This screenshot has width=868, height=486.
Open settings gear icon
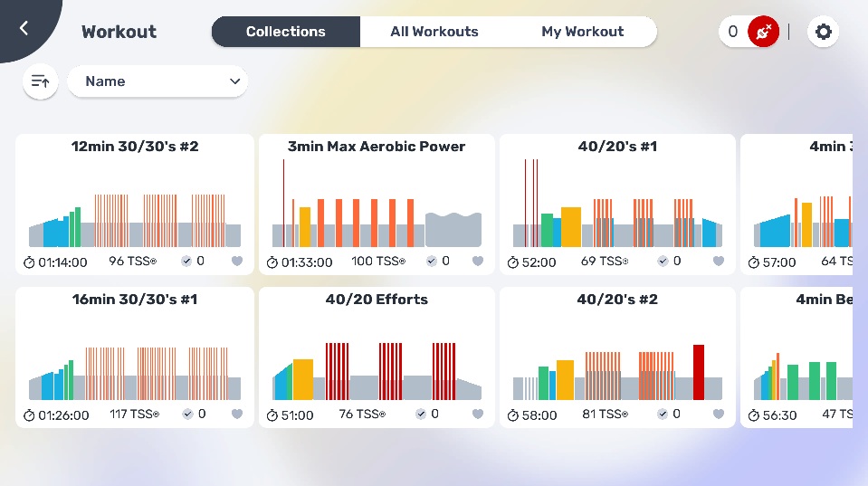823,32
